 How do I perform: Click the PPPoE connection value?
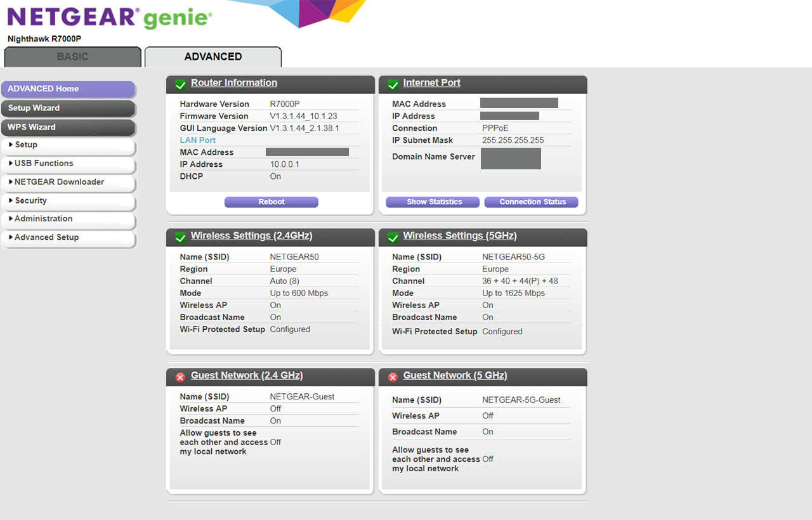point(495,129)
